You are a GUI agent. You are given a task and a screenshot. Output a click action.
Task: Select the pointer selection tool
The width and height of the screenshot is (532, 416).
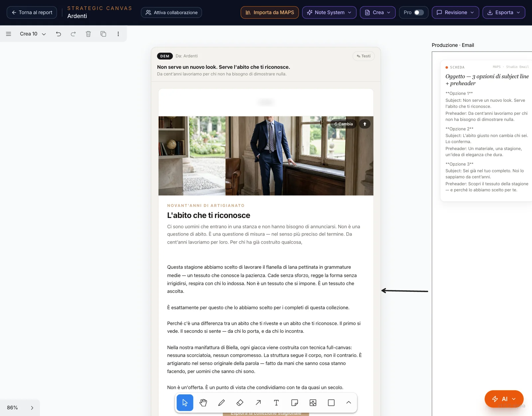click(185, 403)
